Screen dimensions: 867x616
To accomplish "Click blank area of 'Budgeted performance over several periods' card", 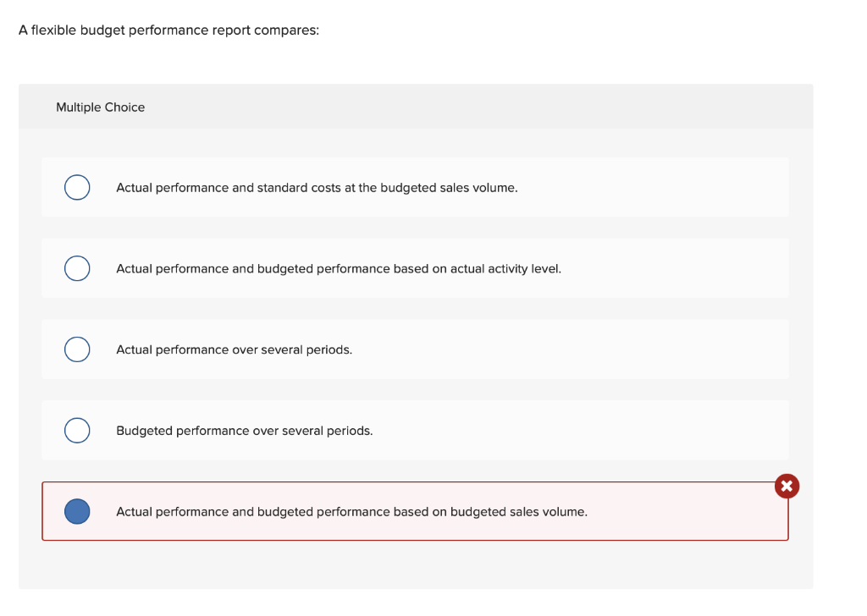I will click(581, 431).
